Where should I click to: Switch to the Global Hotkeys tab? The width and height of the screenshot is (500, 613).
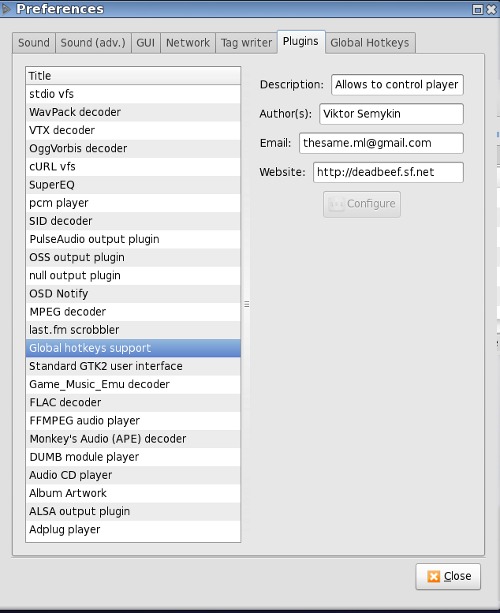click(x=370, y=43)
